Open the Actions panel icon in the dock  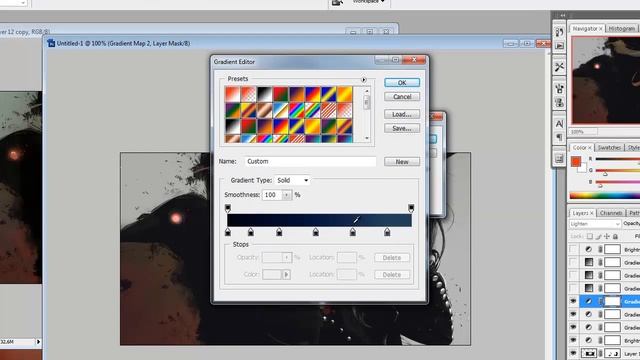click(559, 46)
